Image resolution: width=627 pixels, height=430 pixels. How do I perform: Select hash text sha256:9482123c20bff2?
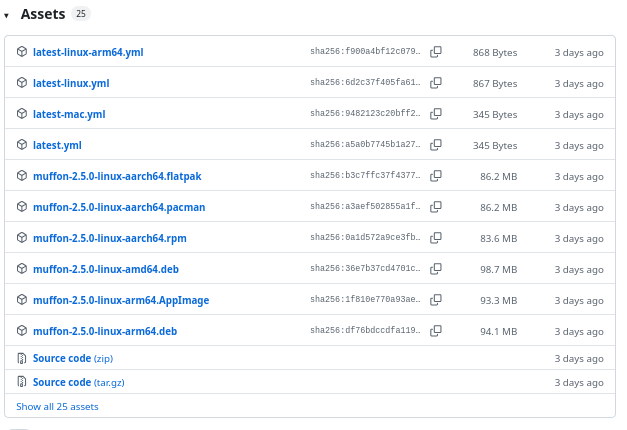click(x=365, y=113)
